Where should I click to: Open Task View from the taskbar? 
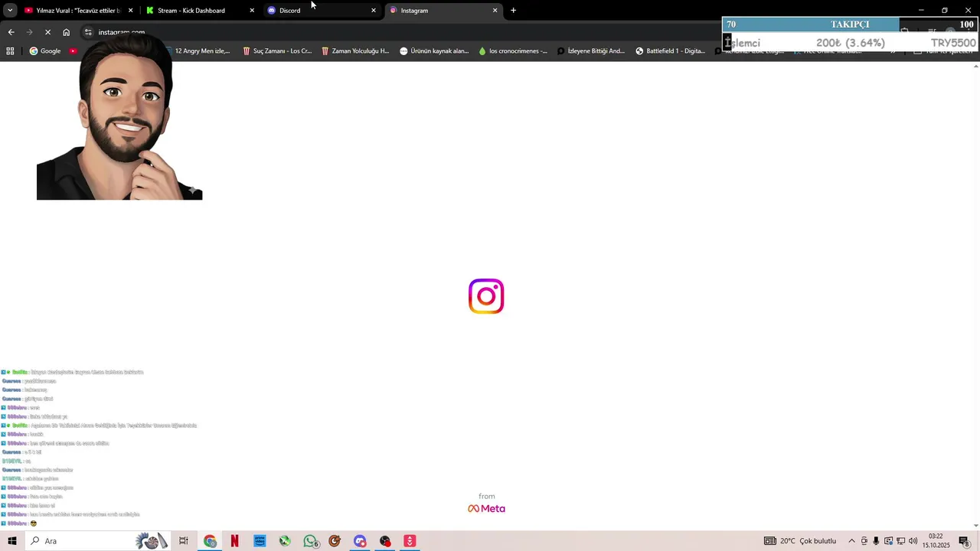coord(184,541)
